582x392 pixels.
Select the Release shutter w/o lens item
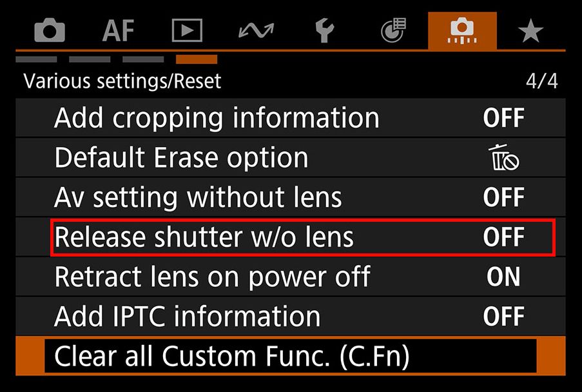pyautogui.click(x=204, y=237)
